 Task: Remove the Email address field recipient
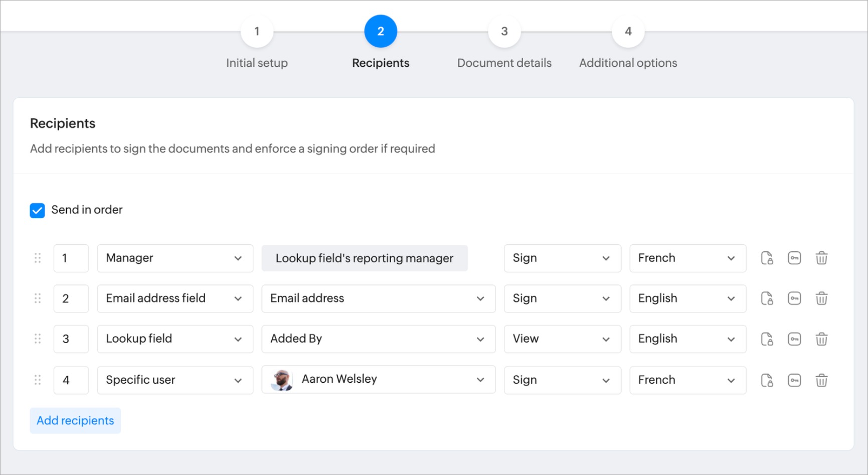pos(821,298)
